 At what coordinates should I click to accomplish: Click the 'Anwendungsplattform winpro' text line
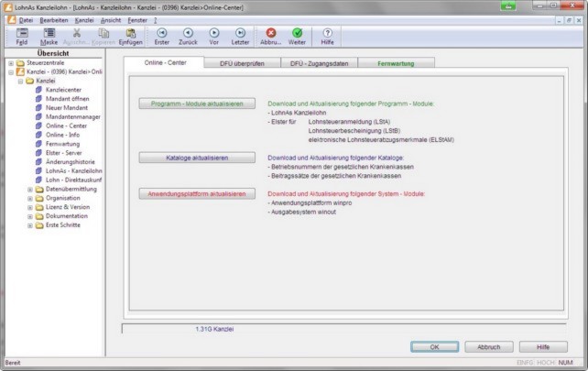pos(311,202)
